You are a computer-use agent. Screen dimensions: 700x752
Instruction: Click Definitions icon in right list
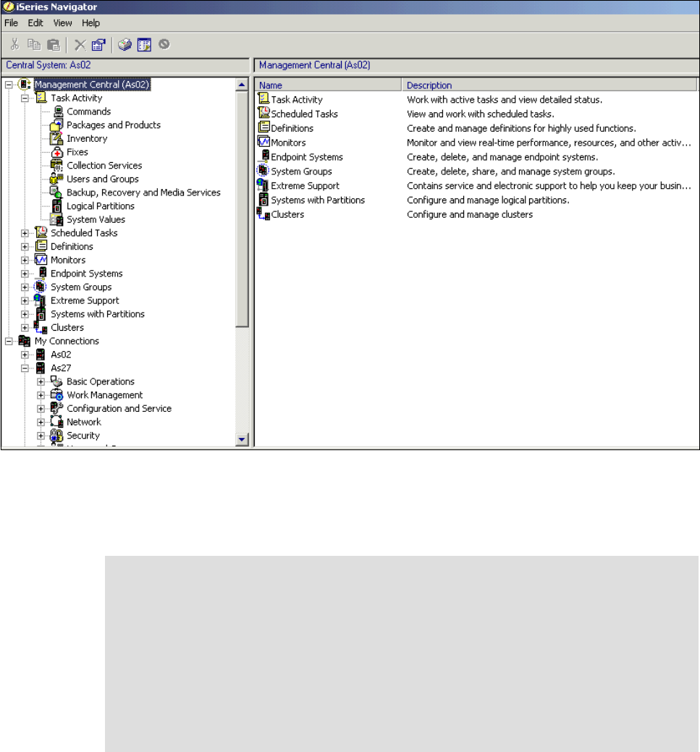coord(263,127)
